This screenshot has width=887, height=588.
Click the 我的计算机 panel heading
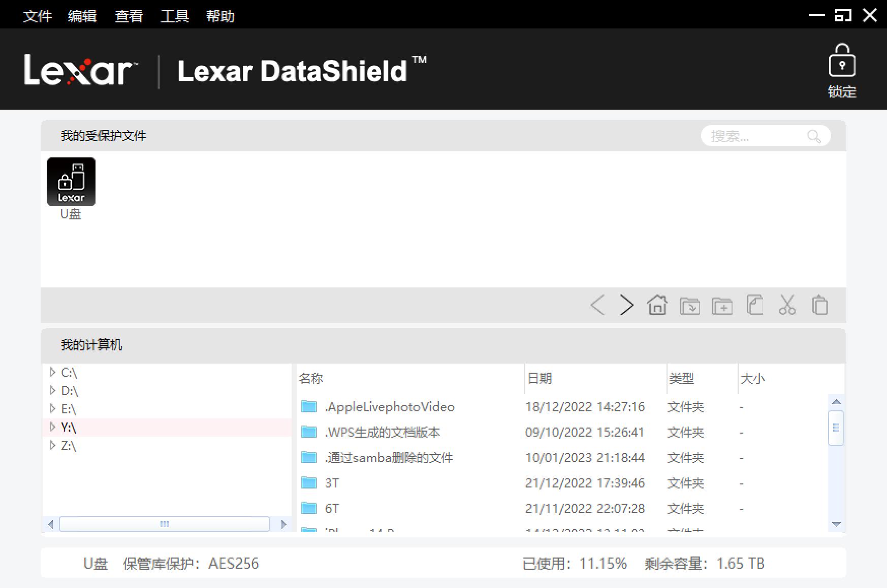91,345
